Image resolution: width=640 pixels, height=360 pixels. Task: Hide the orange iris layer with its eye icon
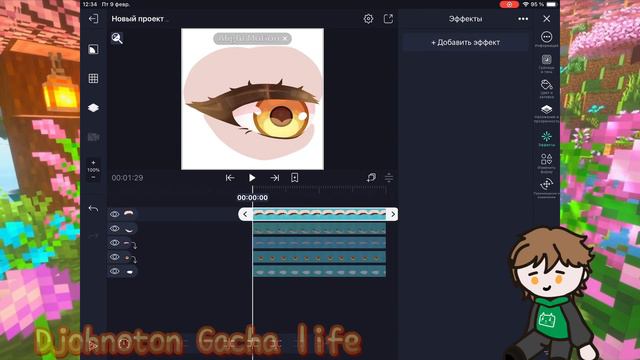click(115, 257)
